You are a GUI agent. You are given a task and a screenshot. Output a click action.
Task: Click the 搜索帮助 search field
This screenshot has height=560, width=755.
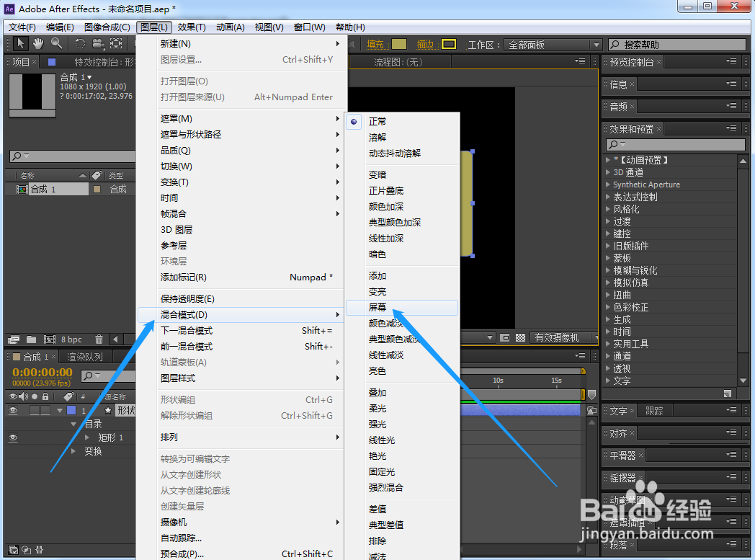click(x=677, y=45)
